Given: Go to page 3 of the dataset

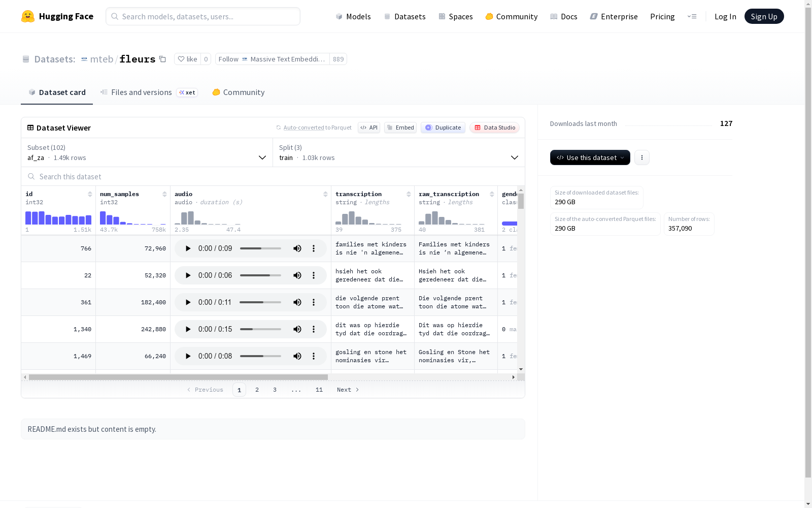Looking at the screenshot, I should click(275, 390).
